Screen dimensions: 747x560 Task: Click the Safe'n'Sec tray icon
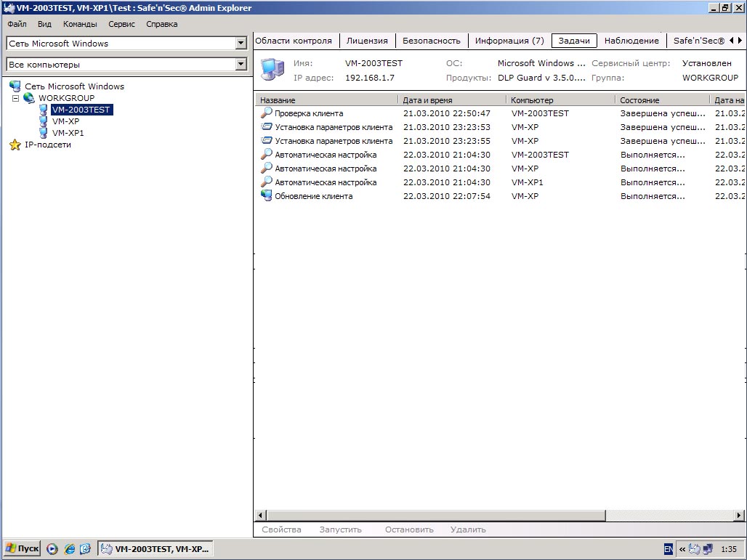click(x=695, y=549)
